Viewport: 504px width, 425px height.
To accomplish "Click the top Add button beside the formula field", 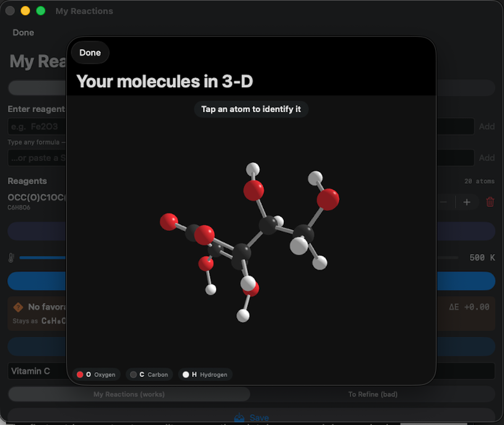I will [x=486, y=126].
